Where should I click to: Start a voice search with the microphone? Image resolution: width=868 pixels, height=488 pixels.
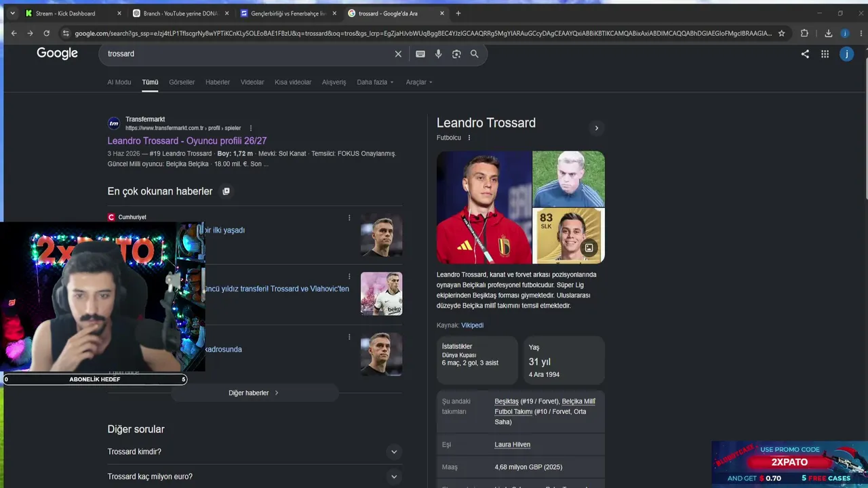click(438, 54)
